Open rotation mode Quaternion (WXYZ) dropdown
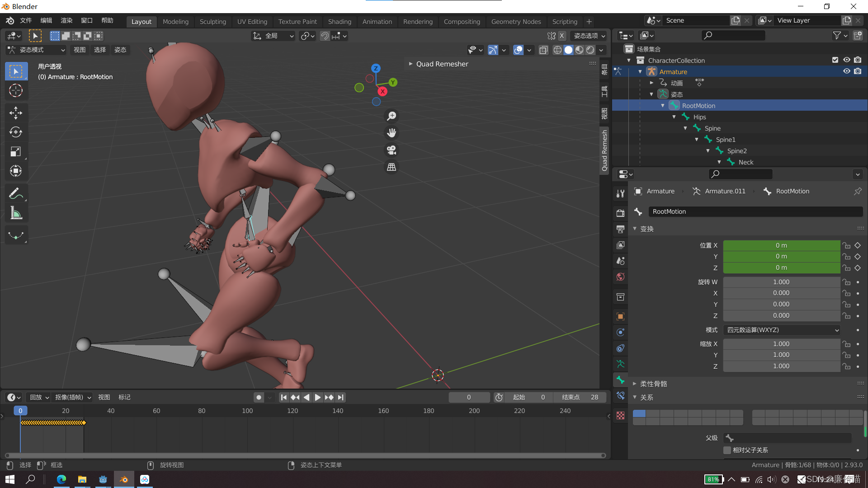The image size is (868, 488). click(x=782, y=330)
